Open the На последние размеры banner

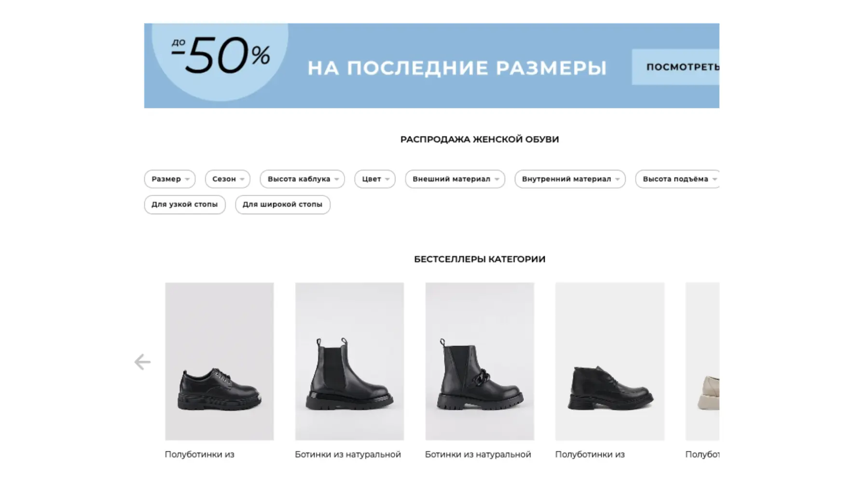pos(432,66)
